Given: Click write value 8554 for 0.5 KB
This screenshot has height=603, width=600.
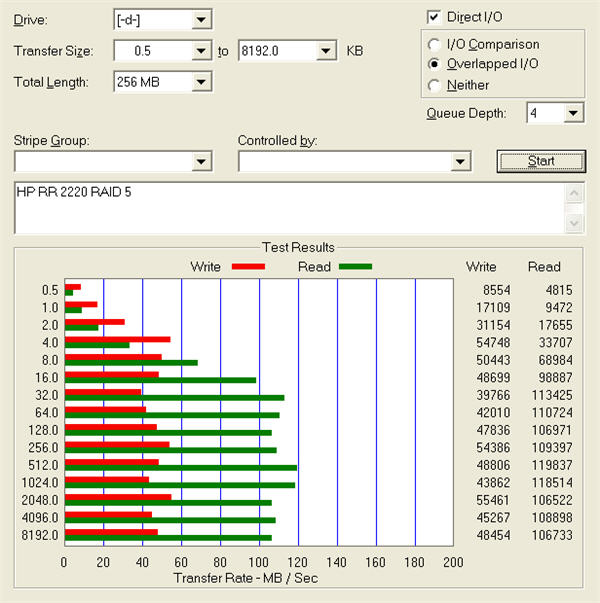Looking at the screenshot, I should click(497, 290).
